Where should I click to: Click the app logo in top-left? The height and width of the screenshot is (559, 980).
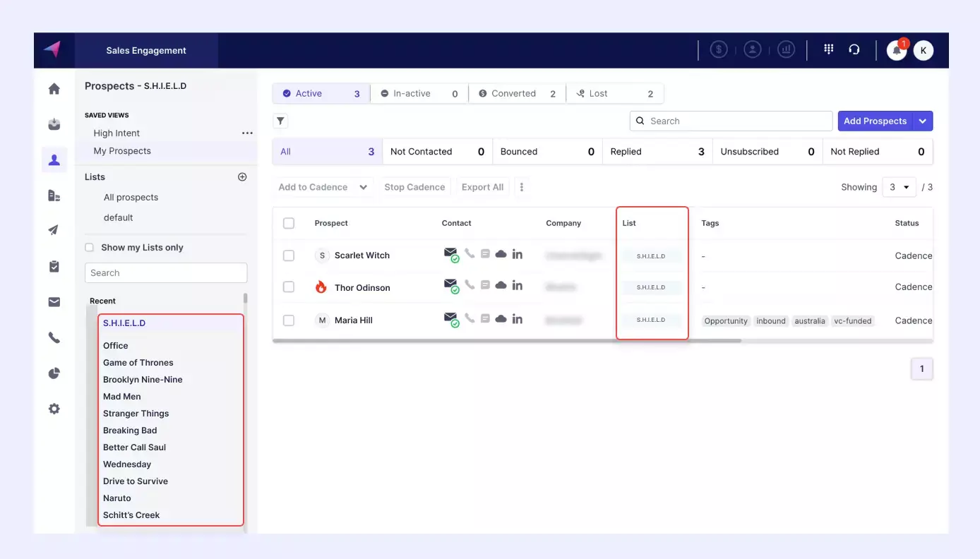coord(52,49)
